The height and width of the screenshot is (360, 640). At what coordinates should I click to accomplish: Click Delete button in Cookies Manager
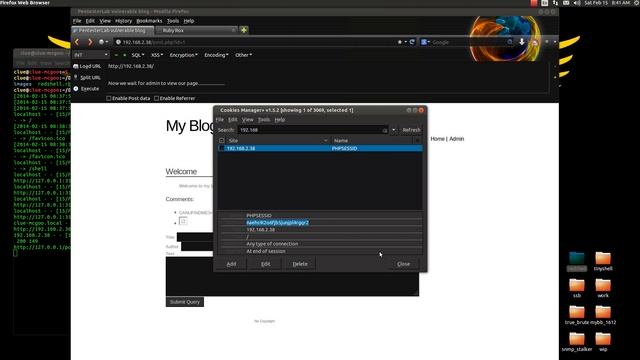coord(300,264)
